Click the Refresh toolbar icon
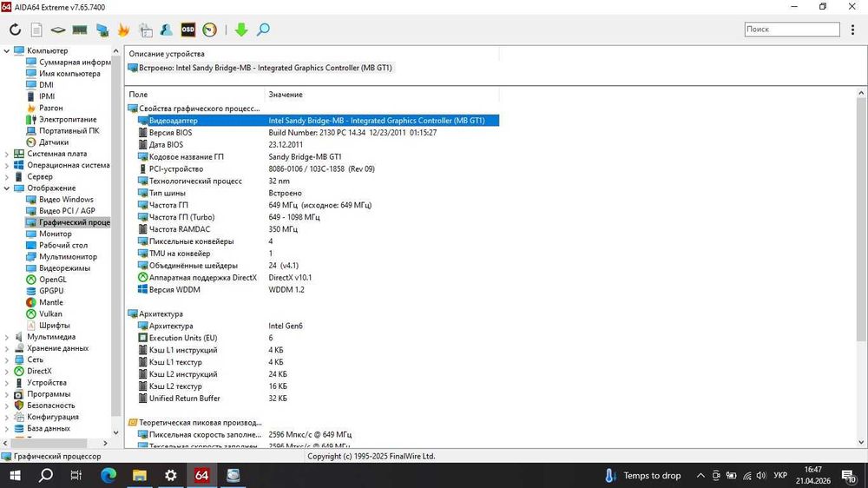Image resolution: width=868 pixels, height=488 pixels. pos(15,30)
